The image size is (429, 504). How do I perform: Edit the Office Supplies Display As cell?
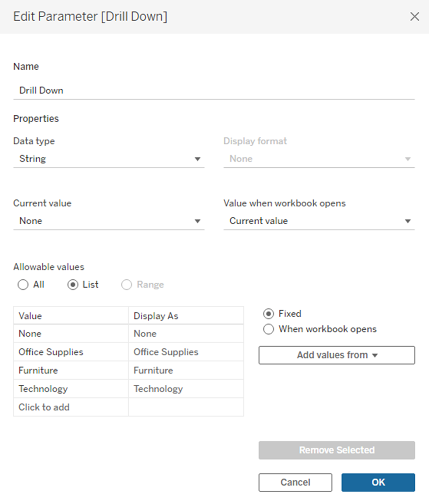click(x=186, y=352)
